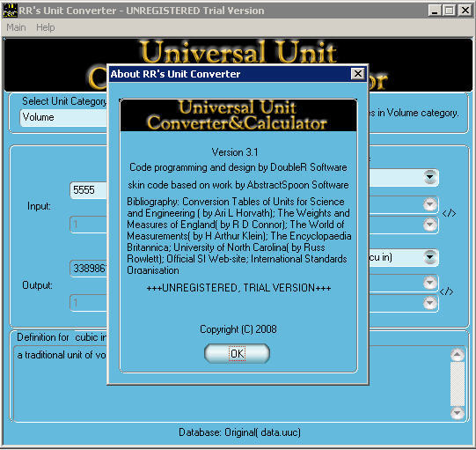Expand the second input unit dropdown arrow
Screen dimensions: 476x450
430,204
